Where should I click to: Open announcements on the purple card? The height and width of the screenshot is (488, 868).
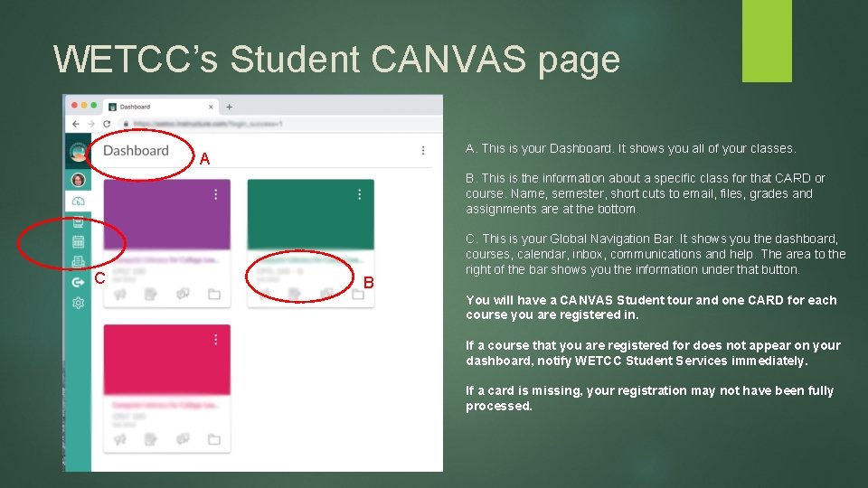click(119, 295)
